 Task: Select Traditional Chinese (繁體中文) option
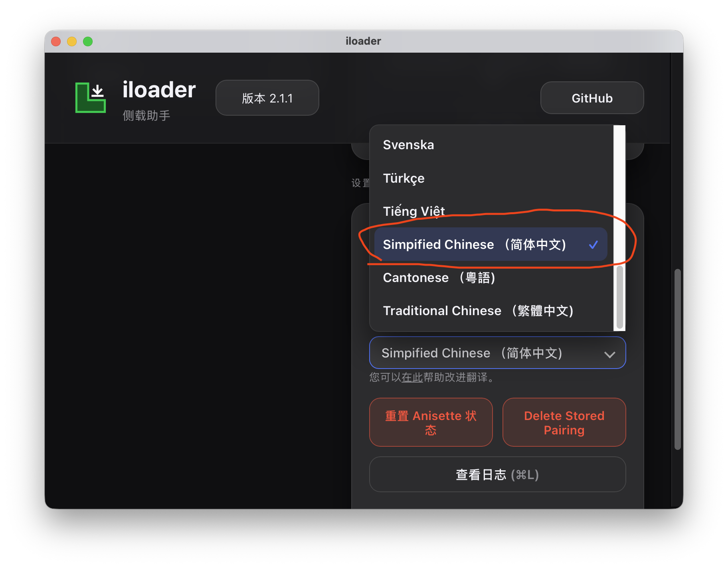tap(478, 311)
